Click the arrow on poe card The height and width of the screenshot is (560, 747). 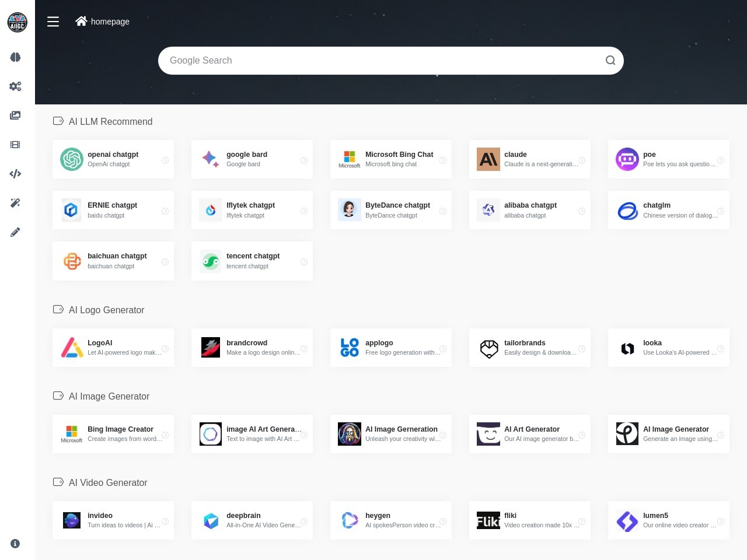(x=721, y=160)
